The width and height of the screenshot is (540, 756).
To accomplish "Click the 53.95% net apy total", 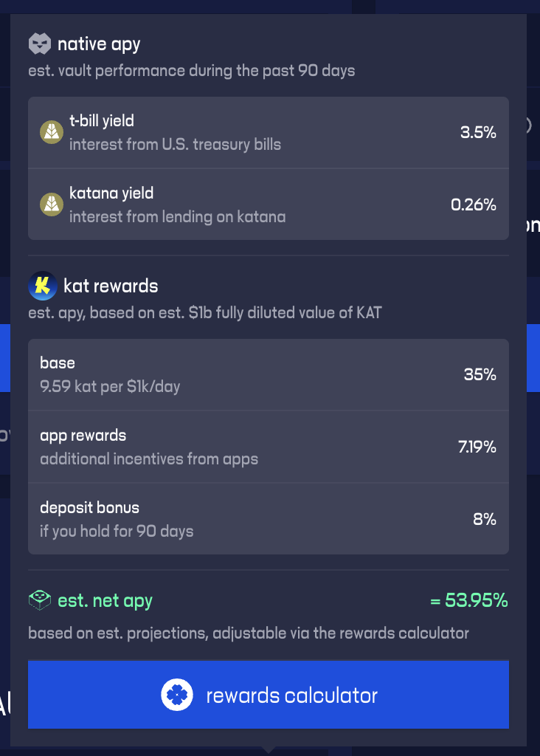I will (x=469, y=600).
